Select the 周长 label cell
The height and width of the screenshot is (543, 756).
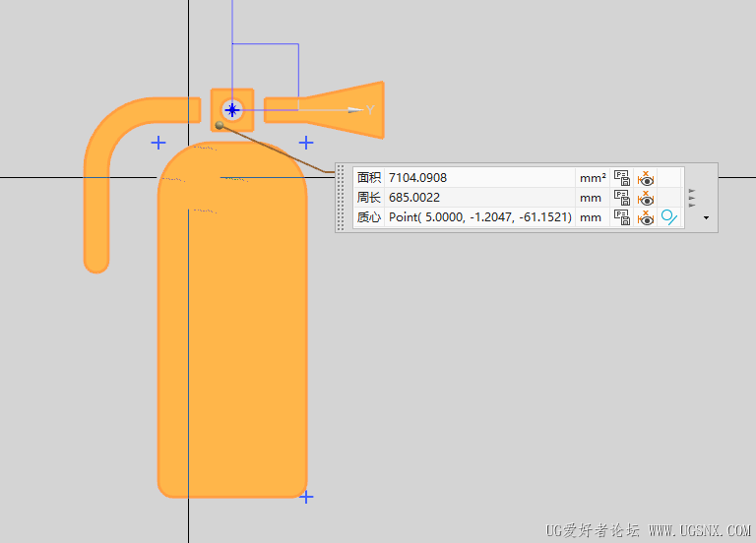[x=369, y=198]
